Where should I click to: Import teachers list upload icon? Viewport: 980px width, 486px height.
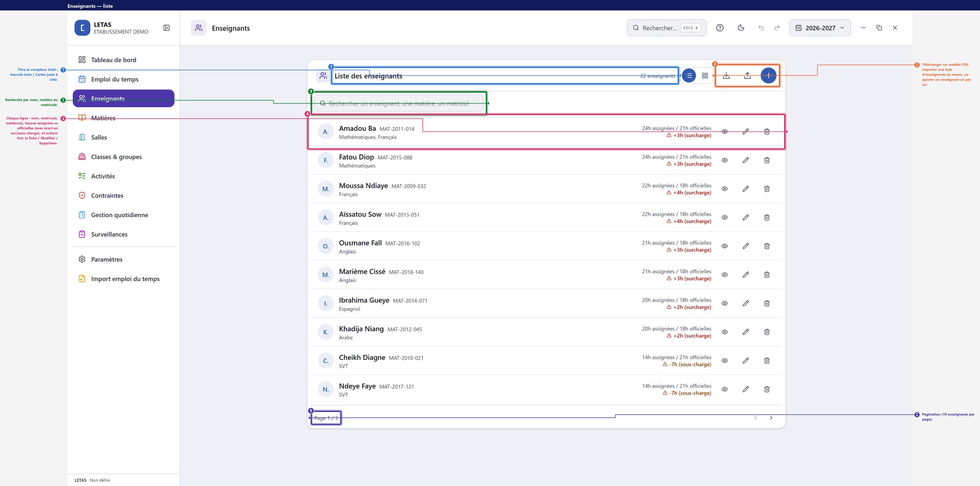(x=747, y=76)
